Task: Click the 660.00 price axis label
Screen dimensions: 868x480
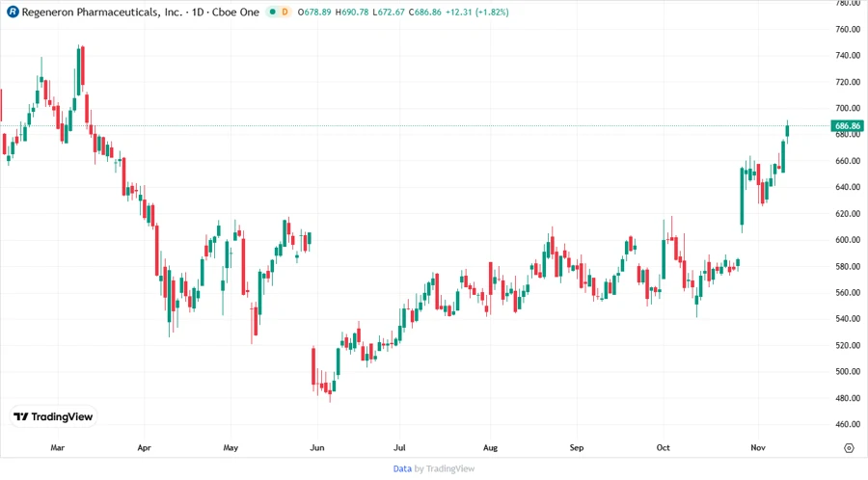Action: point(848,161)
